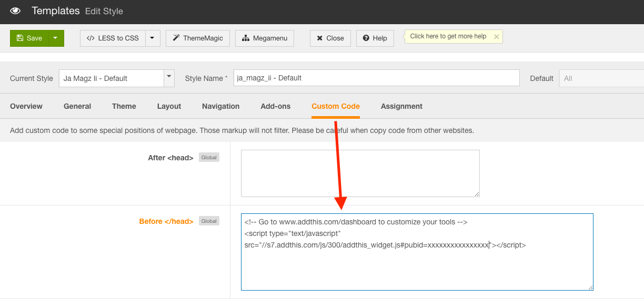Go to the Layout tab
Image resolution: width=644 pixels, height=299 pixels.
click(x=169, y=106)
